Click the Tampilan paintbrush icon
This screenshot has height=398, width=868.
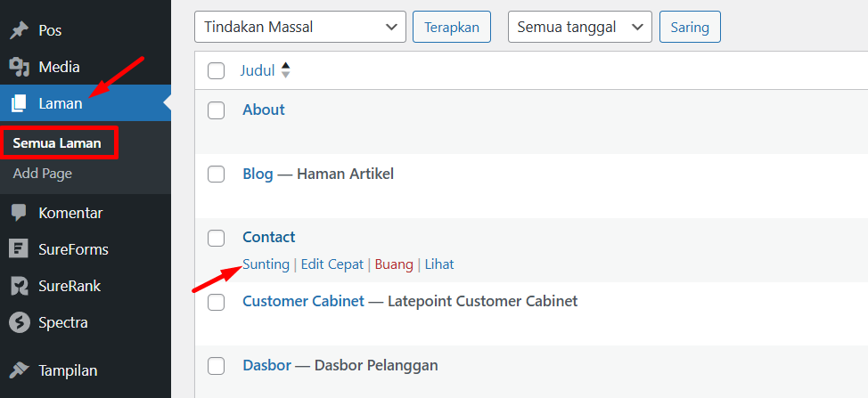(x=19, y=370)
